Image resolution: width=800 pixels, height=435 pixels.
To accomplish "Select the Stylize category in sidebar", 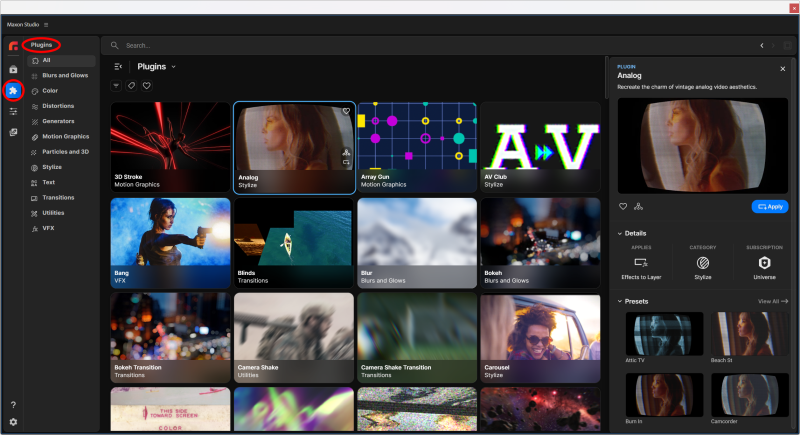I will click(61, 167).
